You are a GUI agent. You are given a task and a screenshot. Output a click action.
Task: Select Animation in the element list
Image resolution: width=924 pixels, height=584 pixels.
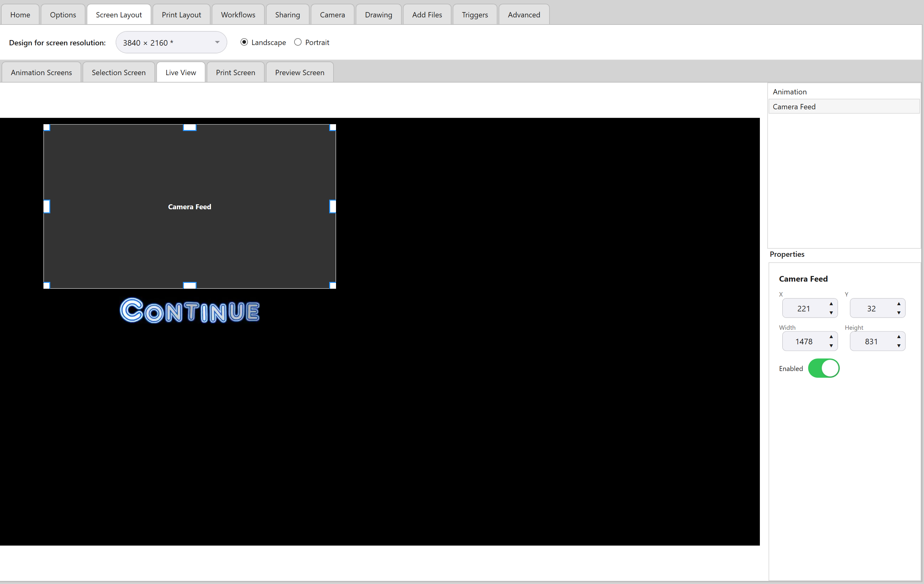point(844,92)
